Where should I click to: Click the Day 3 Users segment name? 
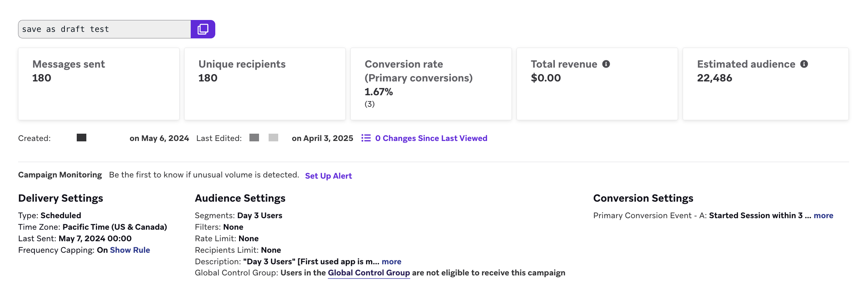pos(260,215)
